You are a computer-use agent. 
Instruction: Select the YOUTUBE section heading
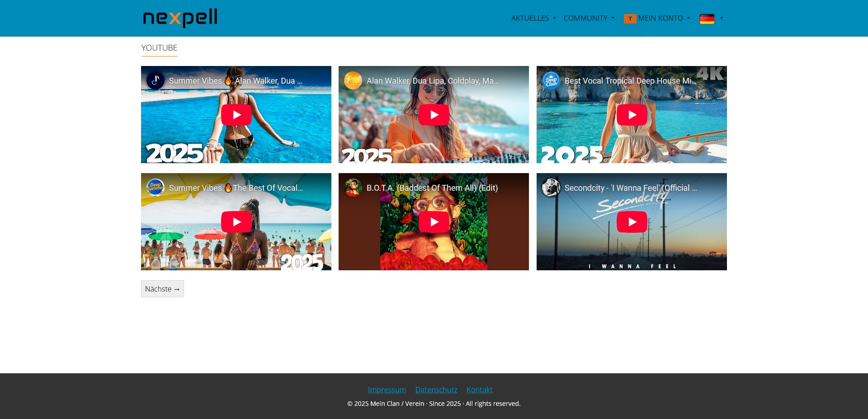[x=159, y=47]
